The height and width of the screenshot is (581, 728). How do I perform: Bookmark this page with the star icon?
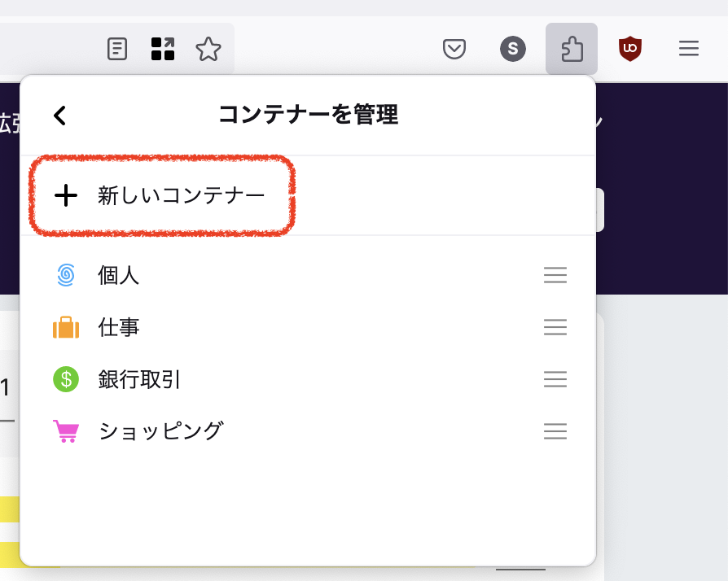pos(208,49)
